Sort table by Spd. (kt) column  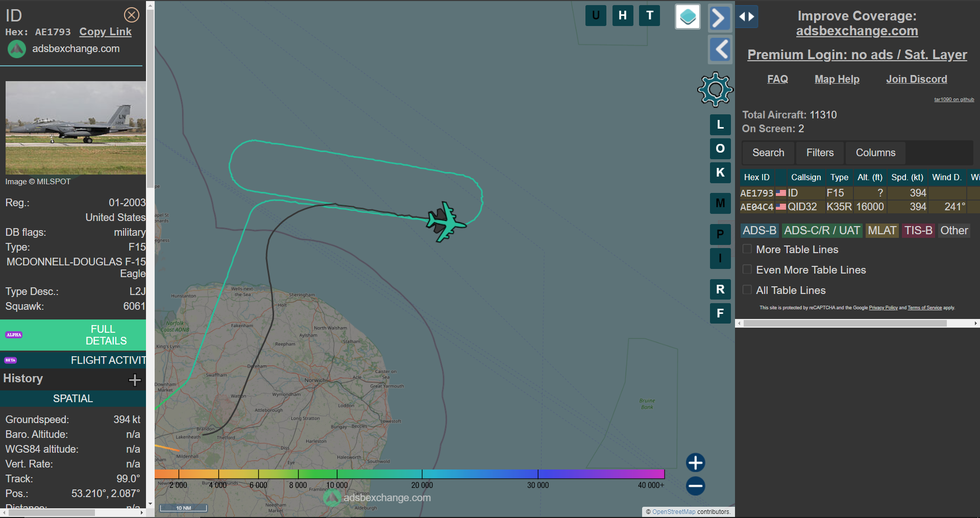(907, 177)
